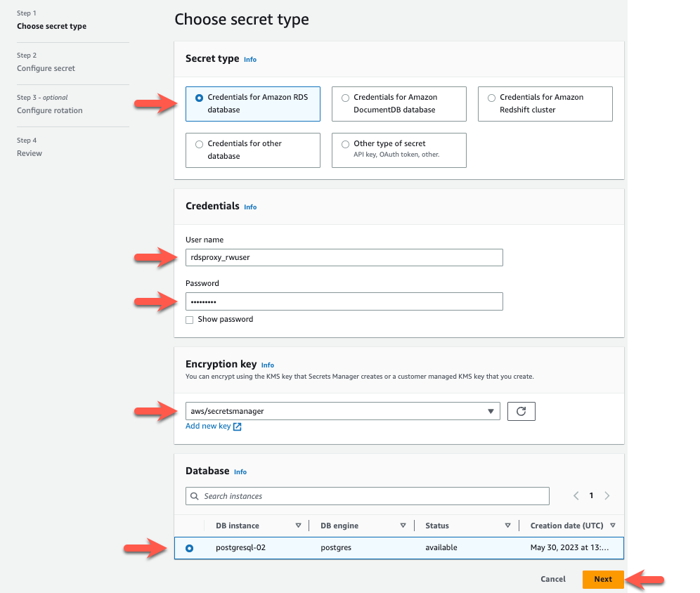Screen dimensions: 700x593
Task: Sort by Status column arrow
Action: coord(507,526)
